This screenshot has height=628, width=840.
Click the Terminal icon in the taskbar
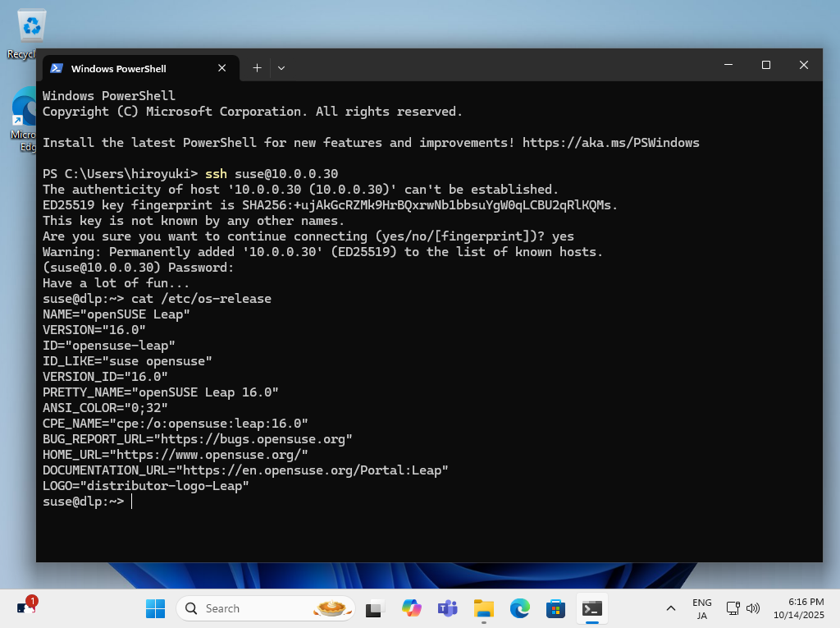[x=591, y=608]
